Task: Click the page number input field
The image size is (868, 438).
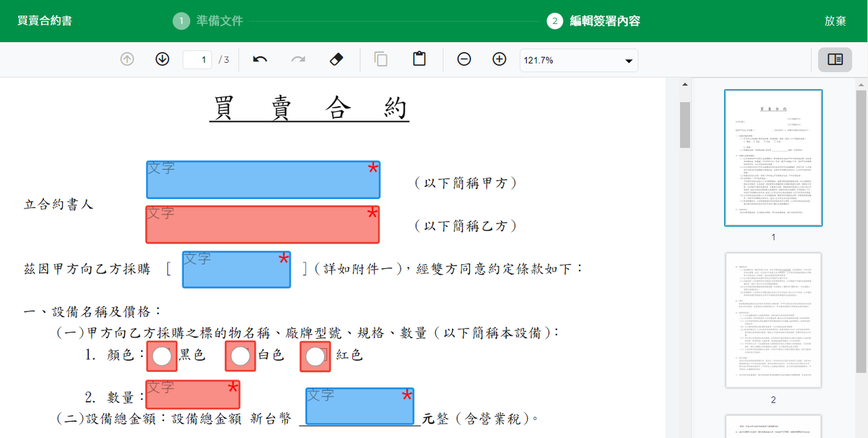Action: point(198,60)
